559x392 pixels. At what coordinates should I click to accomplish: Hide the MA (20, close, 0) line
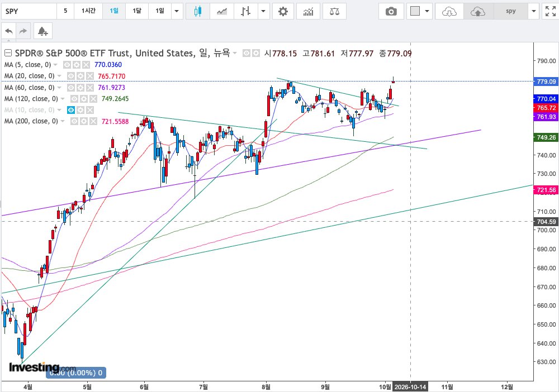71,76
